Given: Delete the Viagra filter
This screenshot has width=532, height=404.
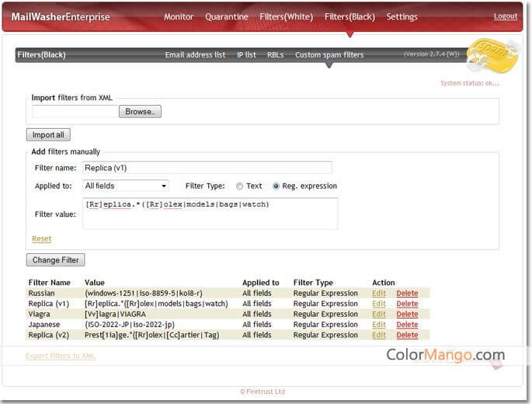Looking at the screenshot, I should pyautogui.click(x=407, y=314).
